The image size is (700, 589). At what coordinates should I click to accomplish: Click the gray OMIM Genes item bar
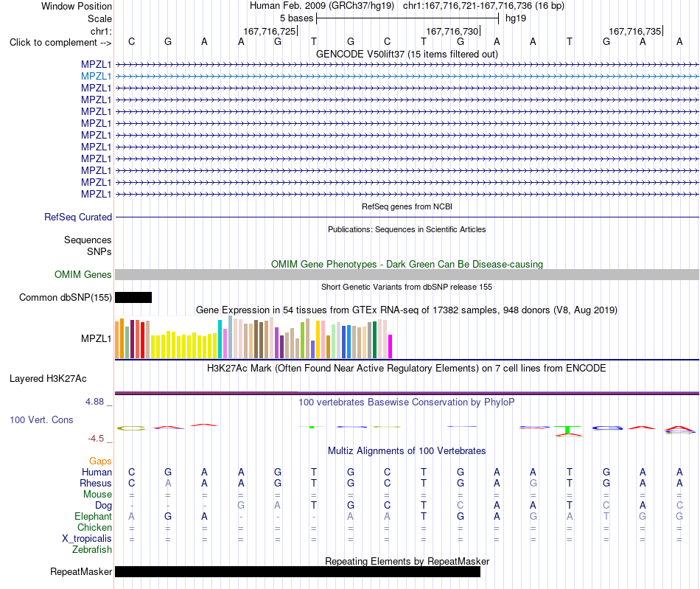407,275
